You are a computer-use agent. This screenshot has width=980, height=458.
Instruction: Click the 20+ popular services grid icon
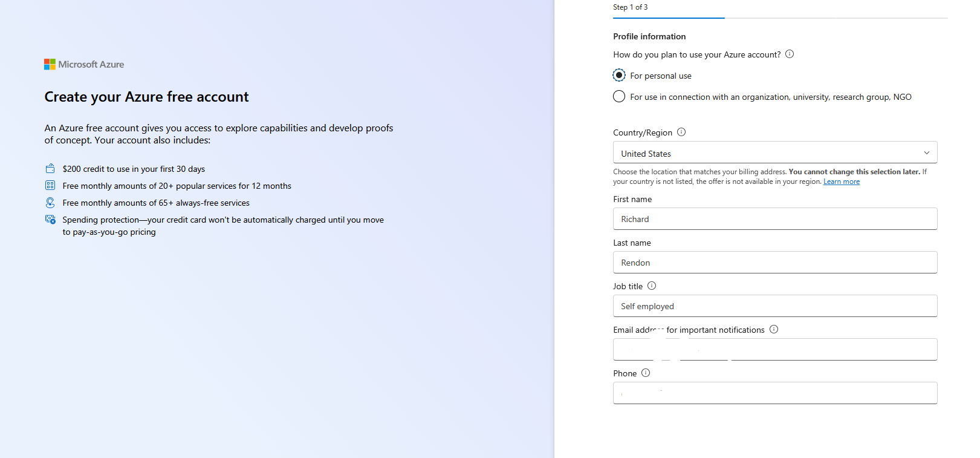point(50,185)
